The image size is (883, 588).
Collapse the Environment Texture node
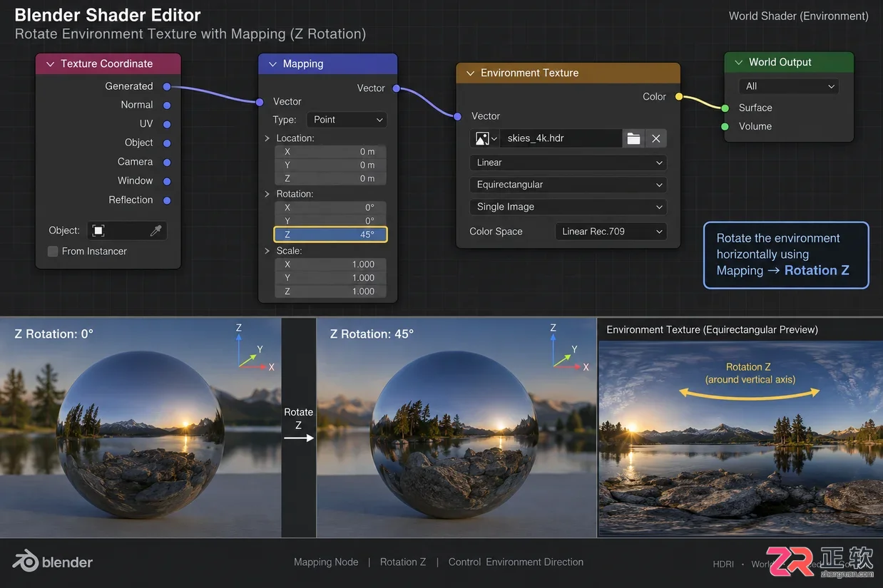pyautogui.click(x=470, y=73)
